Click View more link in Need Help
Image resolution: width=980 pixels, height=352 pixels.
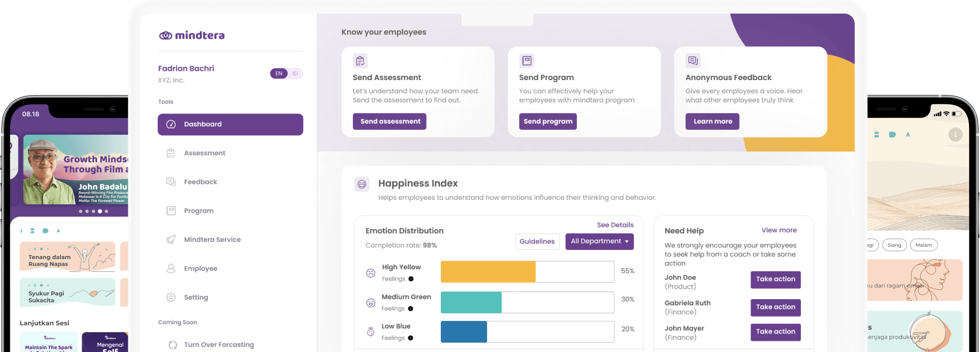[x=779, y=230]
